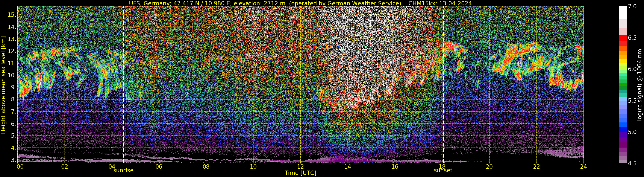The width and height of the screenshot is (644, 177).
Task: Click the white dashed sunrise marker line
Action: point(124,85)
